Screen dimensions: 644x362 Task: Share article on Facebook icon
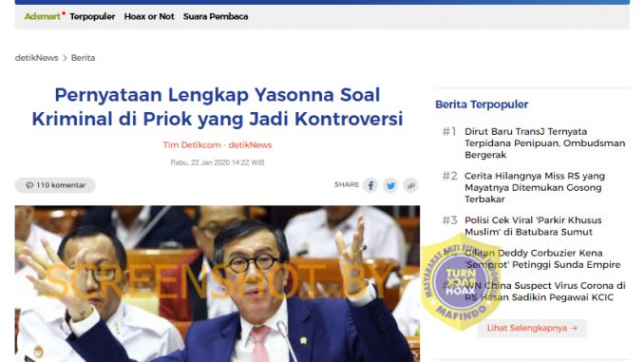point(370,185)
